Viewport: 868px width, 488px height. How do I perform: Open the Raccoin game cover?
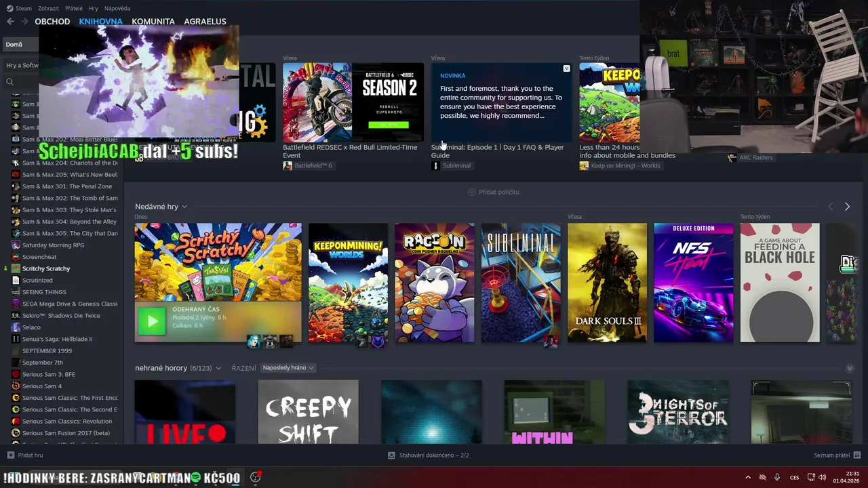click(x=435, y=283)
